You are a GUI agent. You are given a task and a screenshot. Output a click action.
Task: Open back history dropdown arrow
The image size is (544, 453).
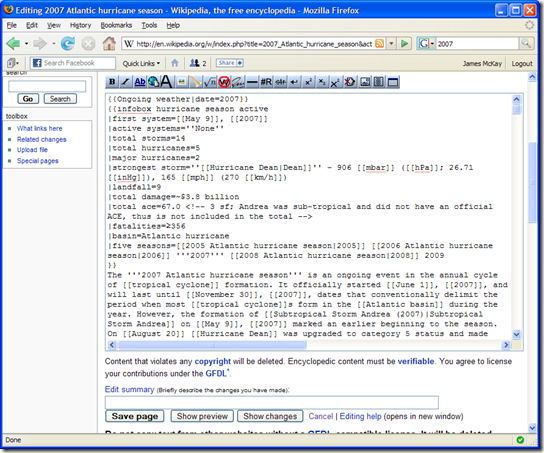click(26, 44)
